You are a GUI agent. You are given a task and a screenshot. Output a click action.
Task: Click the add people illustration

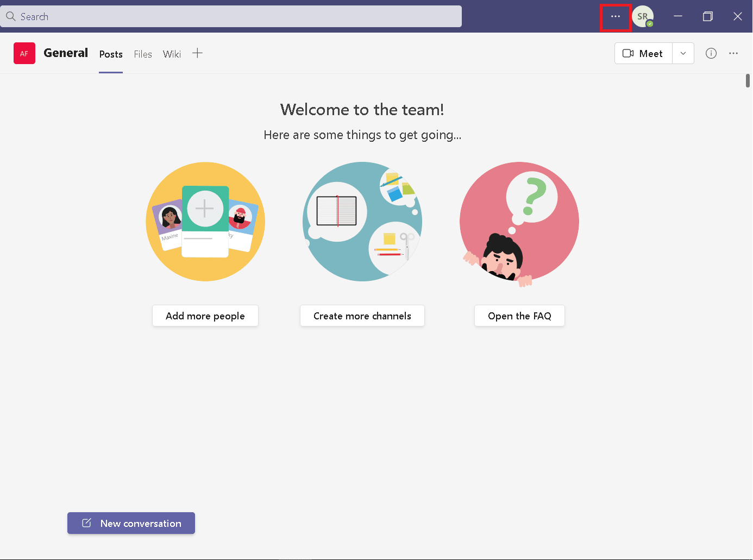coord(205,222)
